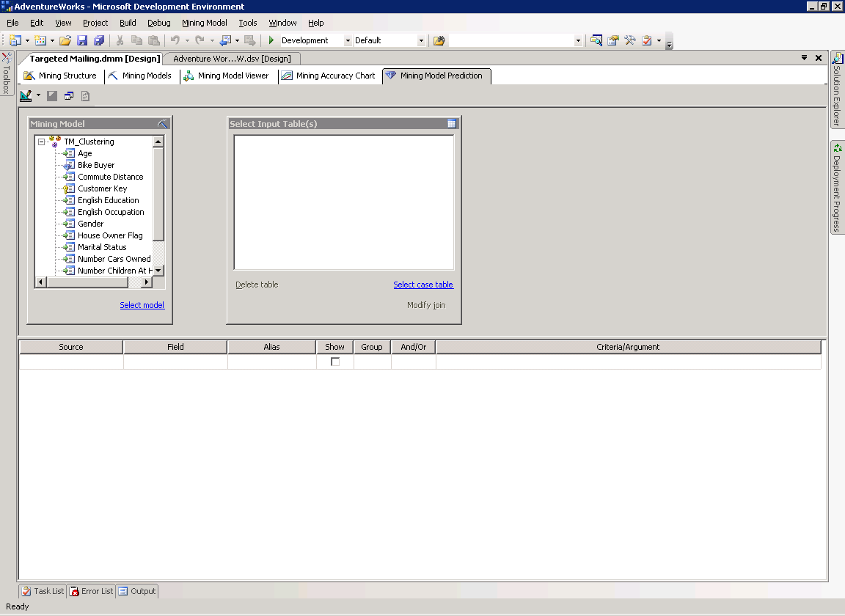Click the Cut scissors icon
This screenshot has height=616, width=845.
[120, 40]
